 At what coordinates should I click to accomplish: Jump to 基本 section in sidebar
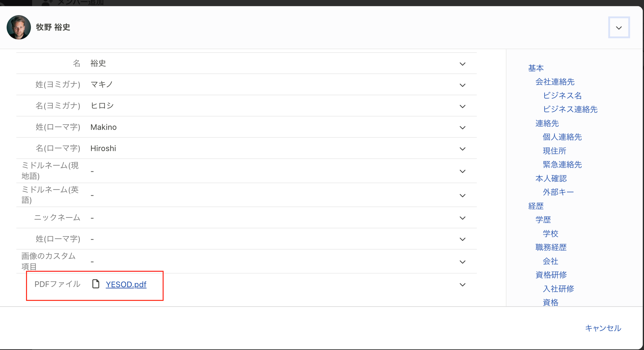536,68
